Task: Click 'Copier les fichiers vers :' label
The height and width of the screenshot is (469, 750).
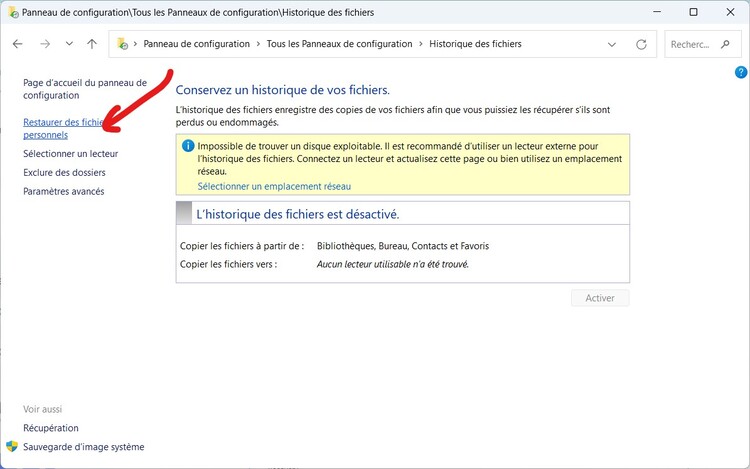Action: tap(228, 264)
